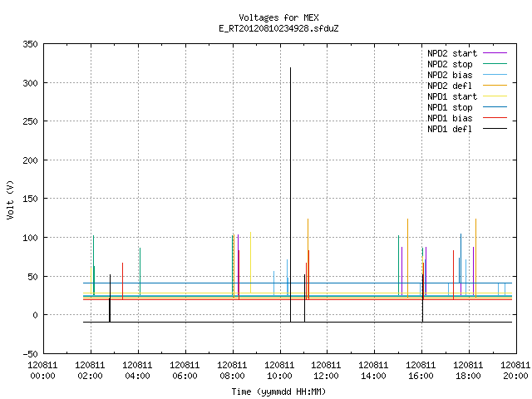Click the 350 y-axis tick label
532x399 pixels.
coord(30,44)
